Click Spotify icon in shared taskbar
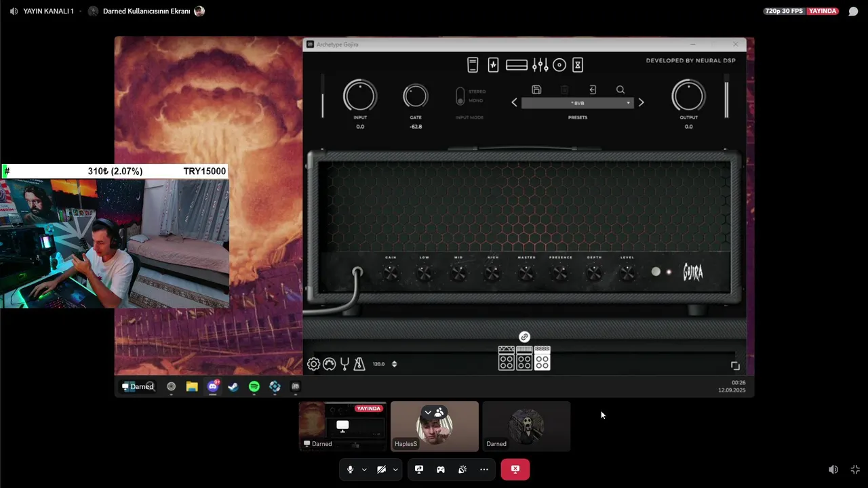Image resolution: width=868 pixels, height=488 pixels. tap(254, 386)
